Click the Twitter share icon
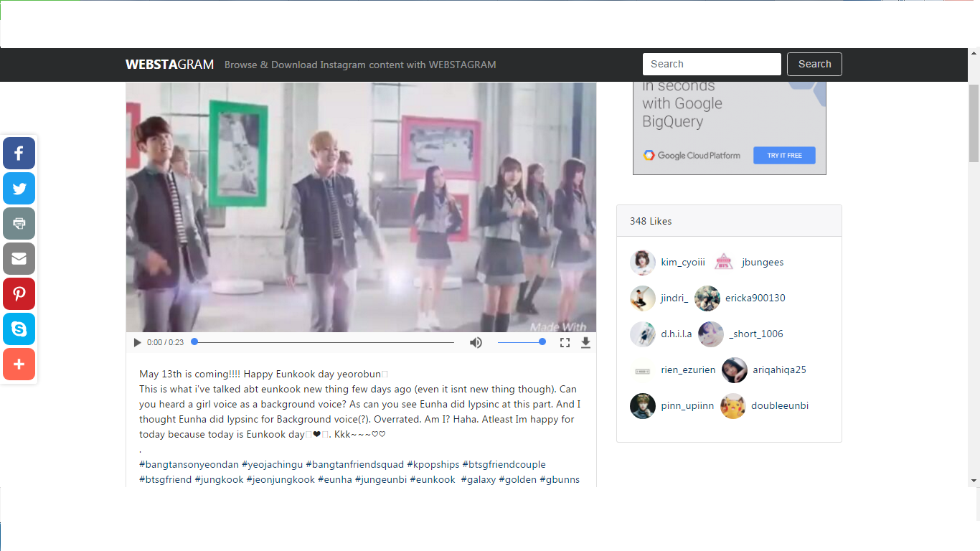Screen dimensions: 980x551 (19, 188)
